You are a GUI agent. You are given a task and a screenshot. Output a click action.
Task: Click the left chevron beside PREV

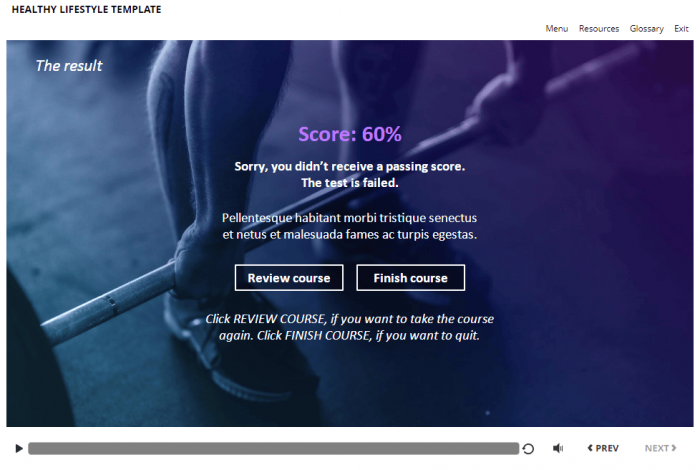pyautogui.click(x=590, y=448)
